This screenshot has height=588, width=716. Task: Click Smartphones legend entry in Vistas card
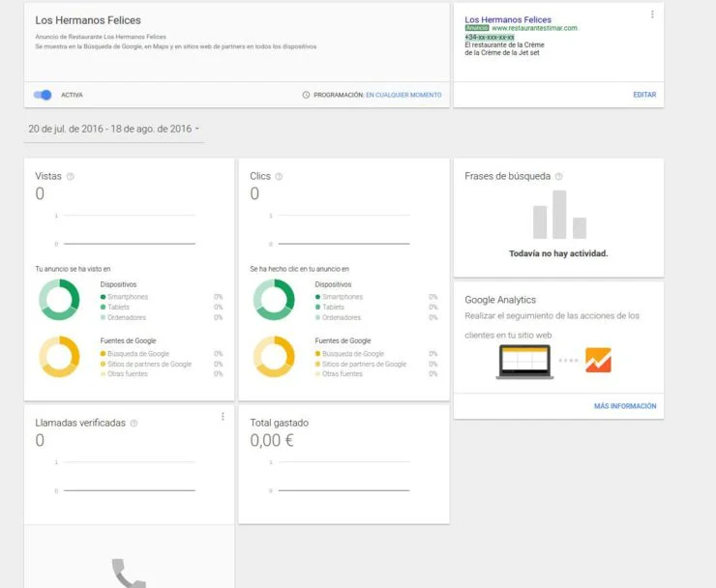pos(124,297)
